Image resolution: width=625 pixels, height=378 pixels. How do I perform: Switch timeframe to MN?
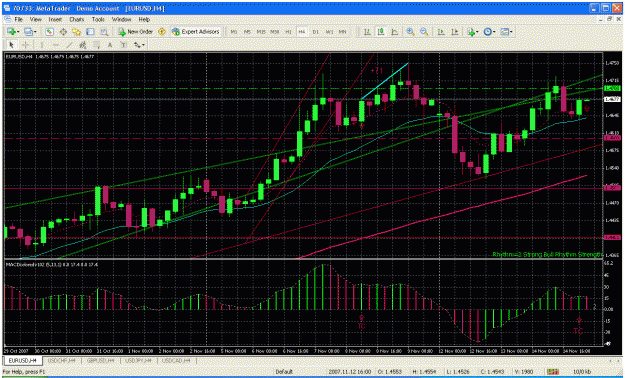click(342, 32)
